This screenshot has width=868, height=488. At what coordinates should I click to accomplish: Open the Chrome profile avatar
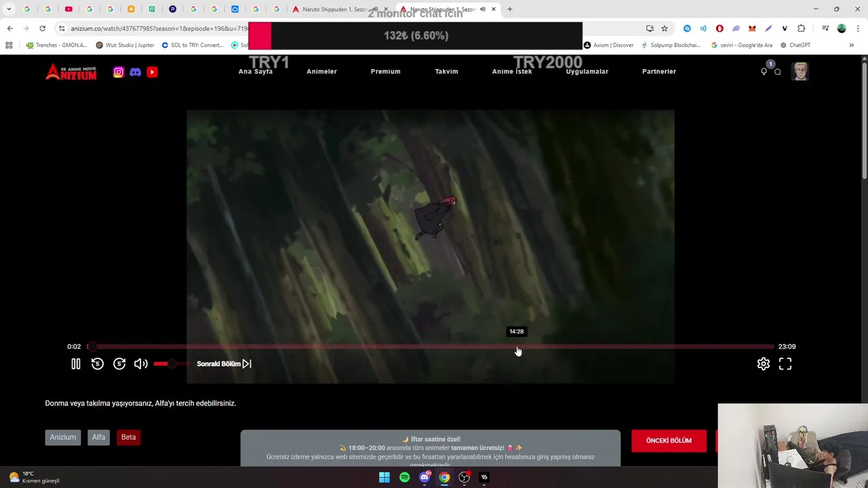tap(842, 28)
